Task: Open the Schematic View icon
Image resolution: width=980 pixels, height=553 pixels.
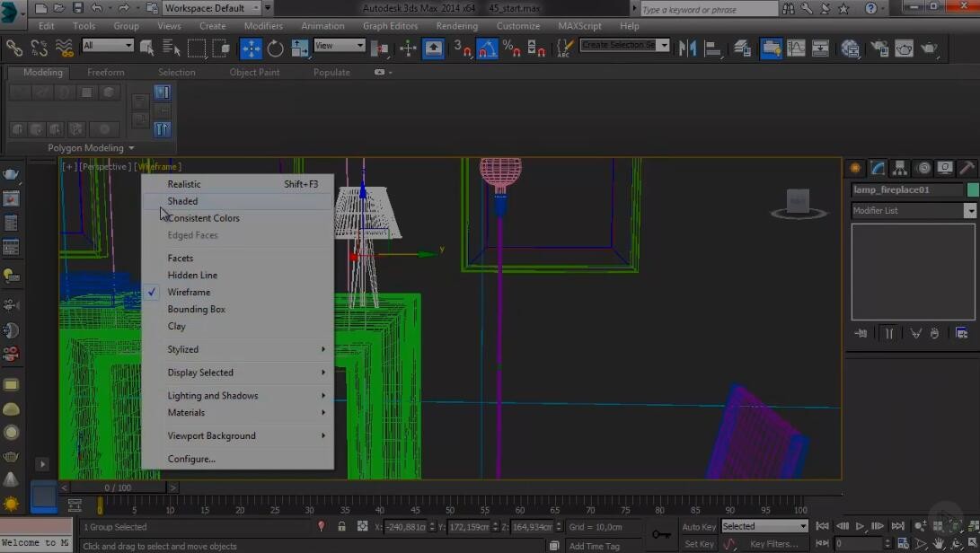Action: (x=820, y=48)
